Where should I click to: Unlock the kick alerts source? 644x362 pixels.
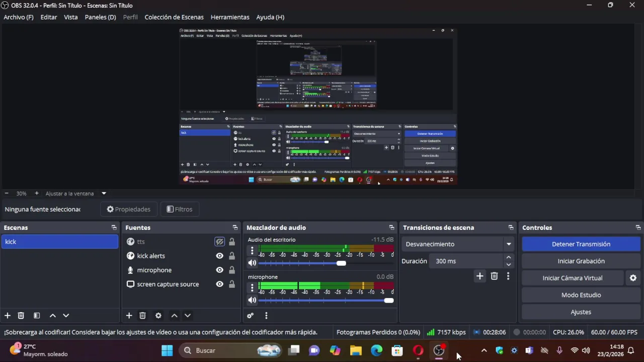(x=231, y=256)
